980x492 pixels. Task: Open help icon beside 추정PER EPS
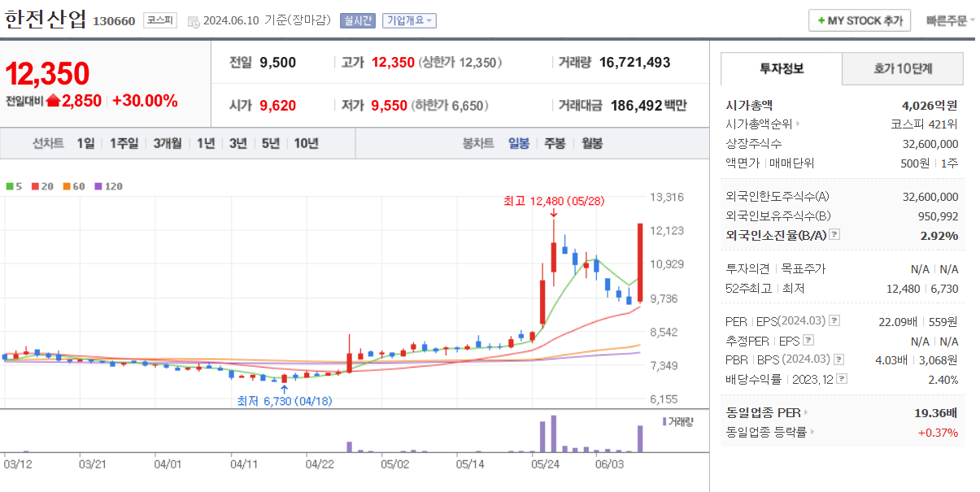click(808, 341)
